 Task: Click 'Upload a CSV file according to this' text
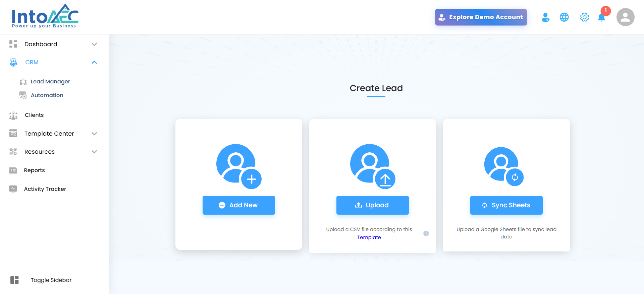pos(369,229)
